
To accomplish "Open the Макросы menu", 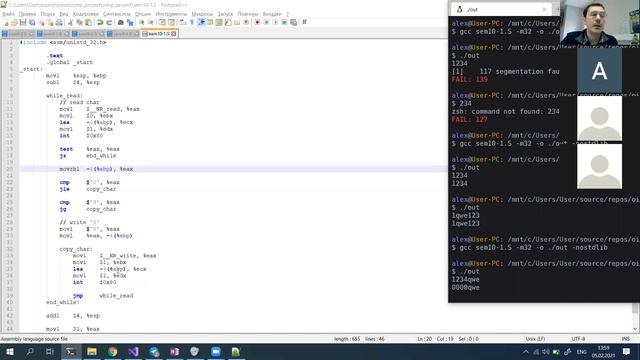I will (x=202, y=14).
